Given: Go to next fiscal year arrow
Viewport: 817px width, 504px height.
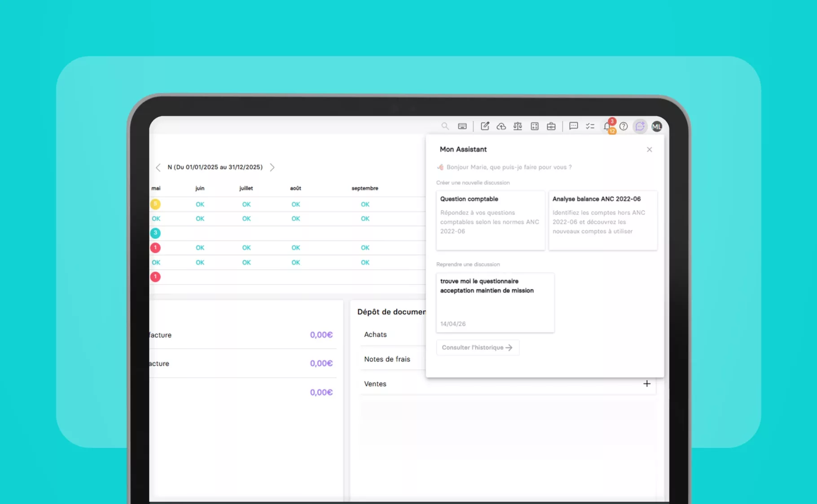Looking at the screenshot, I should tap(272, 167).
